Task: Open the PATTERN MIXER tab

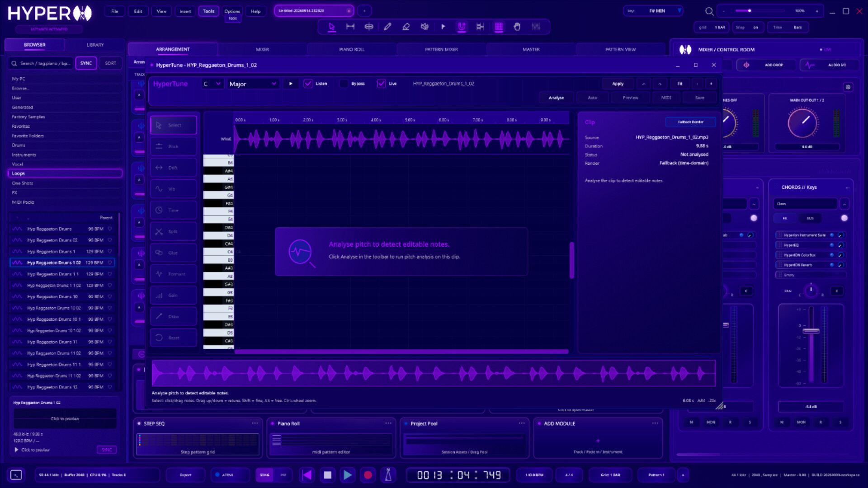Action: coord(441,49)
